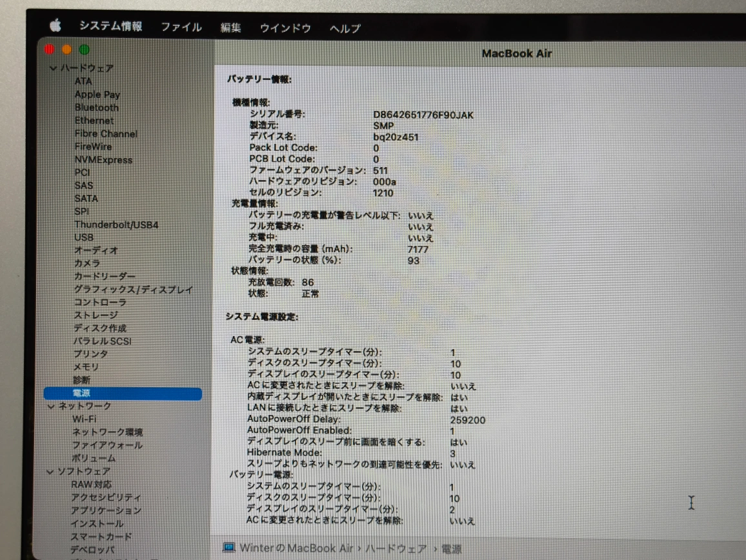Click ハードウェア in the path bar
746x560 pixels.
(396, 548)
